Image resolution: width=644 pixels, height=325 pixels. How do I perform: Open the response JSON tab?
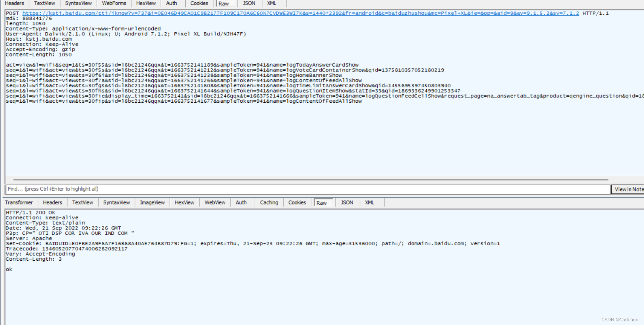click(x=347, y=202)
